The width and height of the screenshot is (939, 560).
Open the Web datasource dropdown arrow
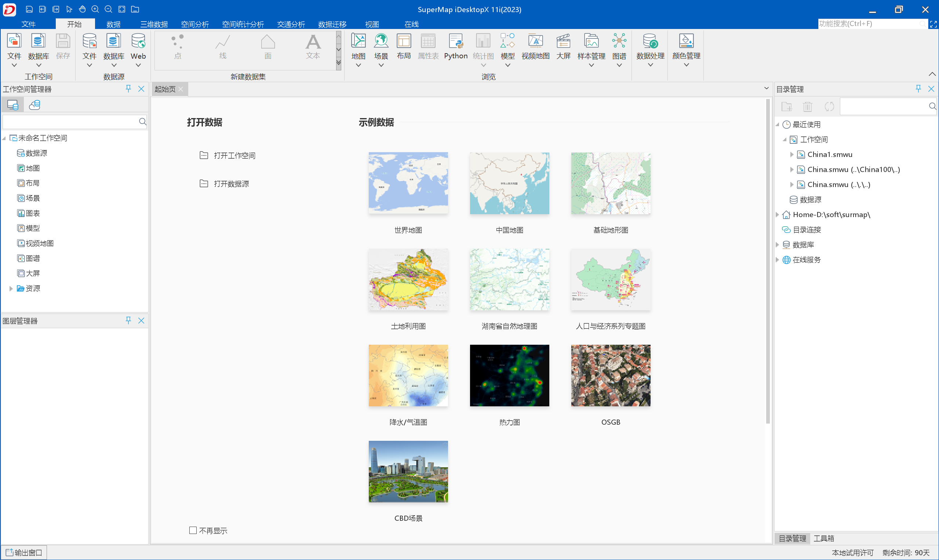click(x=138, y=65)
